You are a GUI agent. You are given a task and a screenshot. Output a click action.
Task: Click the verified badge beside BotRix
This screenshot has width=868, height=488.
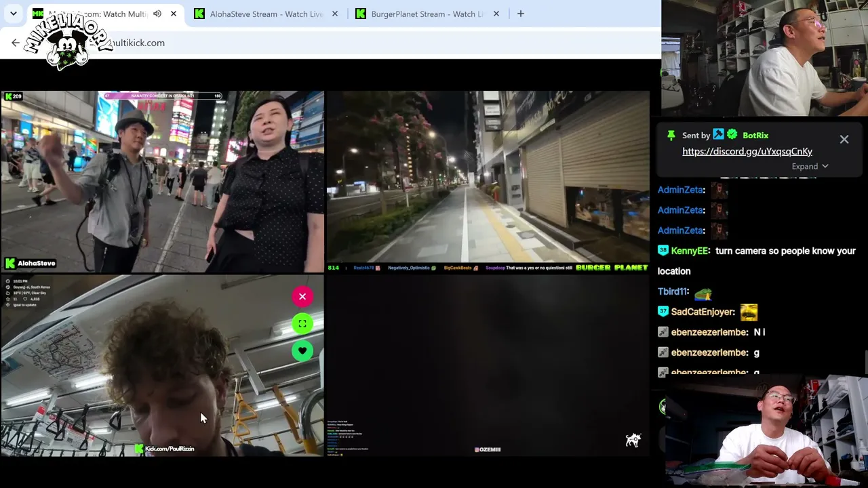point(732,135)
